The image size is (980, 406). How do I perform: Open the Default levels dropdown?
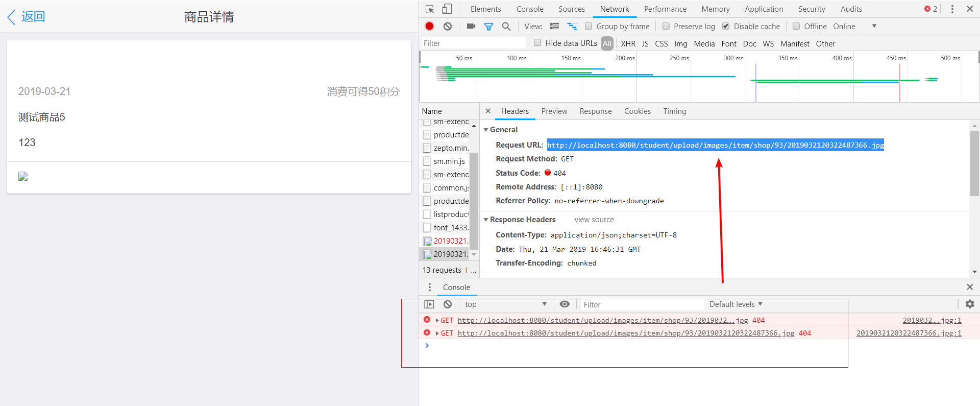pyautogui.click(x=736, y=304)
